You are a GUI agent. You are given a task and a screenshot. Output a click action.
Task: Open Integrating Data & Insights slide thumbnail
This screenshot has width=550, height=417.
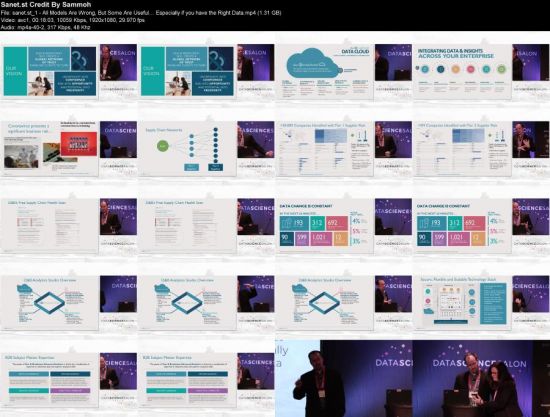(481, 72)
